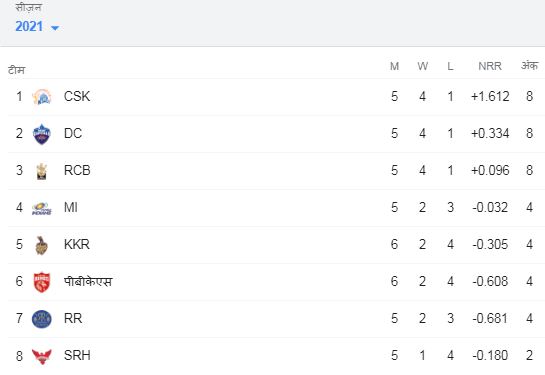This screenshot has width=545, height=375.
Task: Select the SRH team name
Action: 77,355
